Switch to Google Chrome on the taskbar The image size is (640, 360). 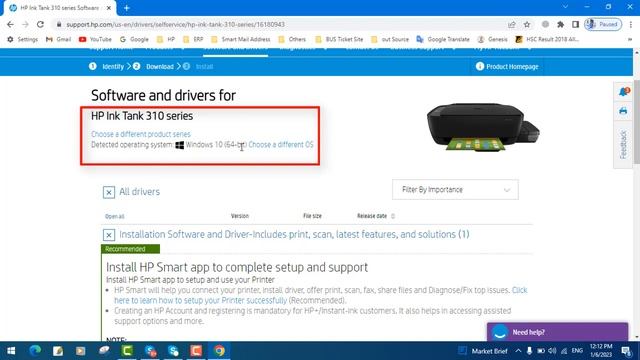coord(219,351)
